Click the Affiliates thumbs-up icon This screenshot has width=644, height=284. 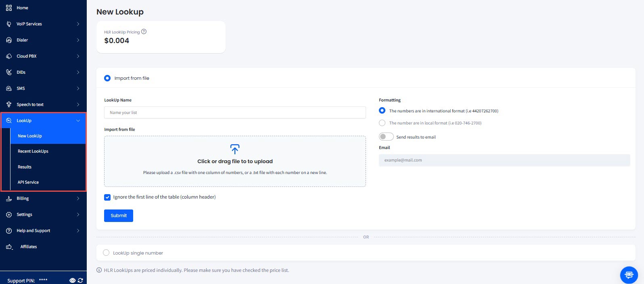tap(9, 247)
